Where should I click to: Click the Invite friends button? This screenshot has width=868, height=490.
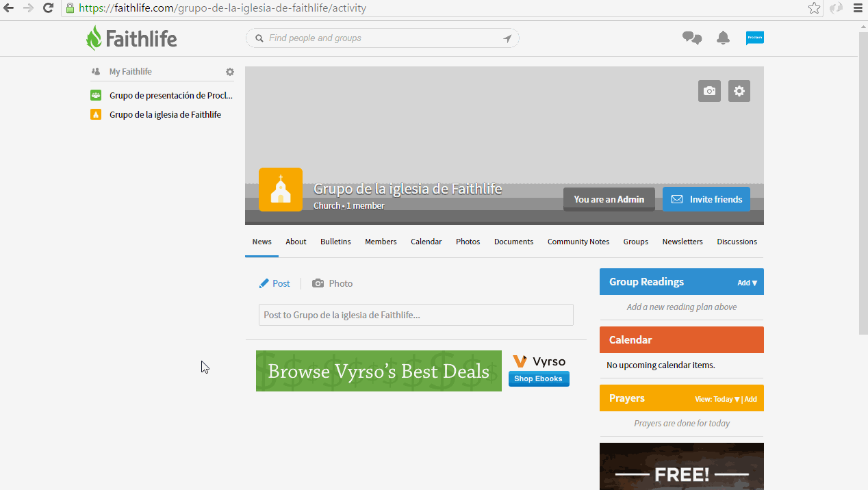706,199
